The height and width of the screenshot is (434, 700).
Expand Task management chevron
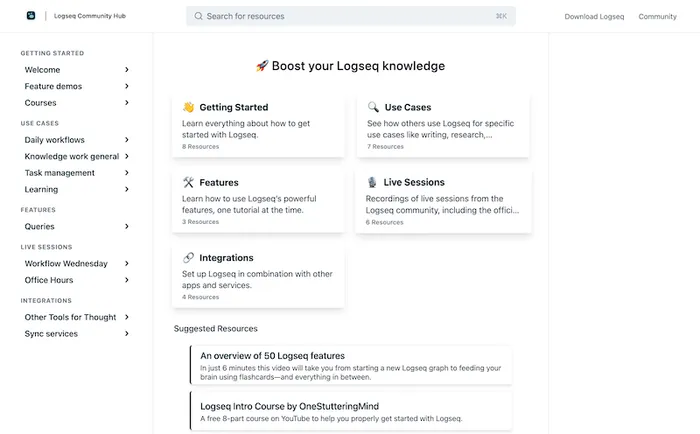127,173
